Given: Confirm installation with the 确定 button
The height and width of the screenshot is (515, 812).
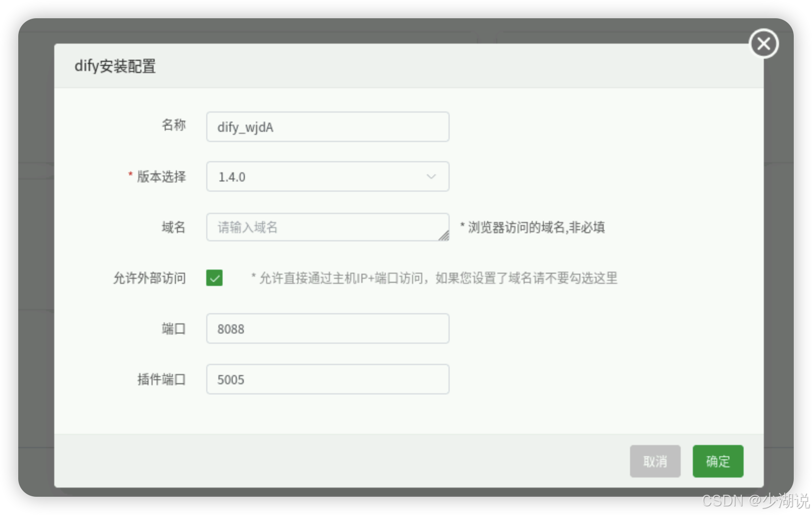Looking at the screenshot, I should 718,461.
